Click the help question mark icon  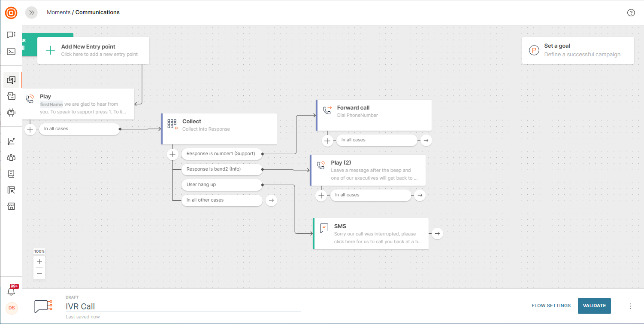pyautogui.click(x=631, y=12)
